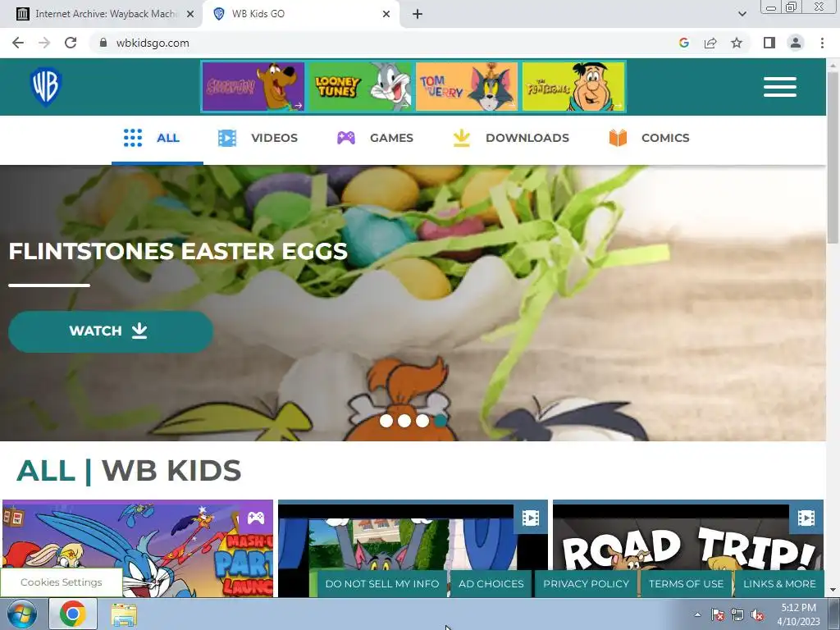Click DO NOT SELL MY INFO link
The height and width of the screenshot is (630, 840).
(x=382, y=584)
